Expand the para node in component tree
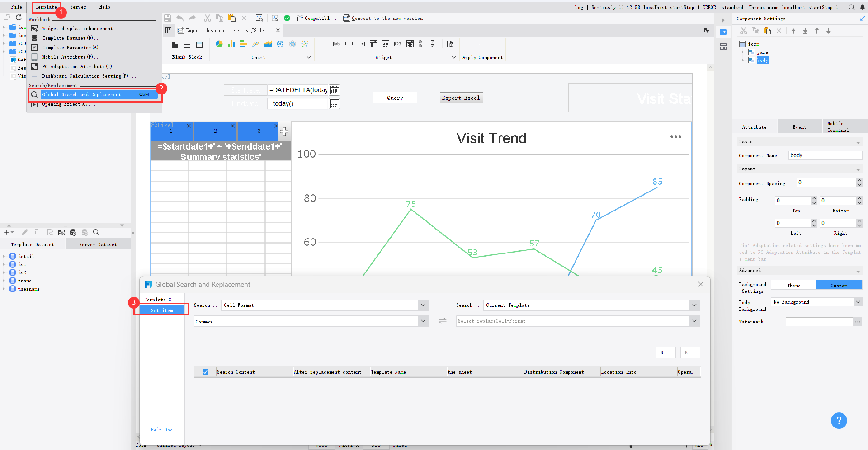 [743, 52]
